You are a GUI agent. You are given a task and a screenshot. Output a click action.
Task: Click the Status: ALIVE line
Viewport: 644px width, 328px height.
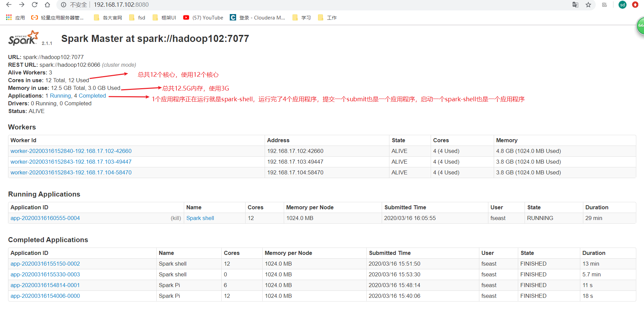pos(26,111)
